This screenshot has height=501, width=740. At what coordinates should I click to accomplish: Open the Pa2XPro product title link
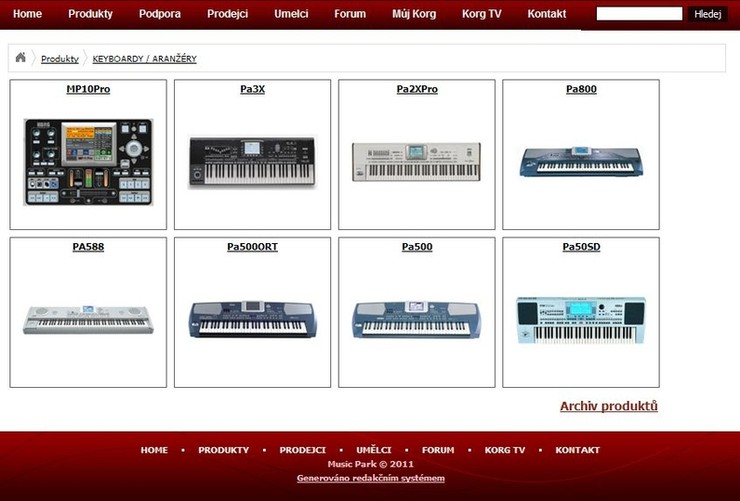[x=417, y=89]
